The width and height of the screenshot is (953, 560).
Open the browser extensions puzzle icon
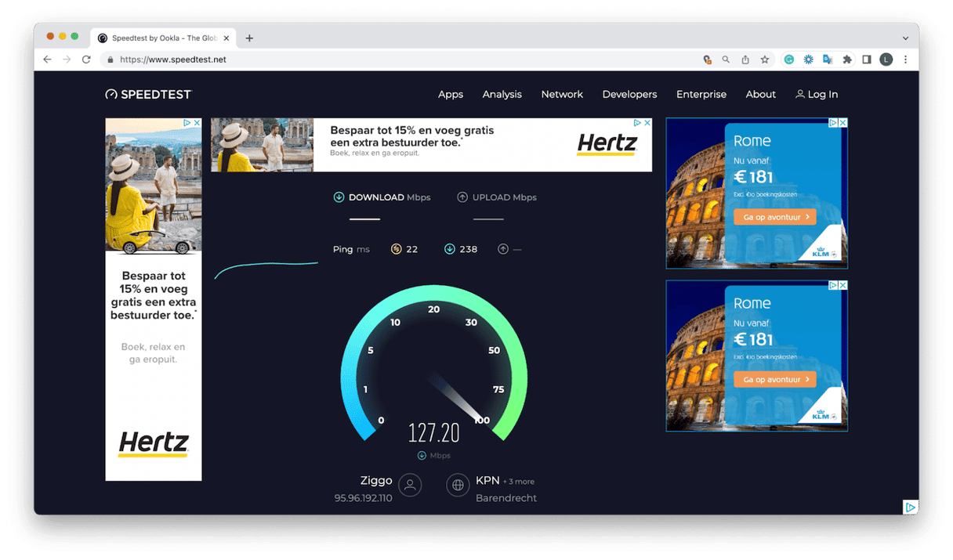point(847,59)
